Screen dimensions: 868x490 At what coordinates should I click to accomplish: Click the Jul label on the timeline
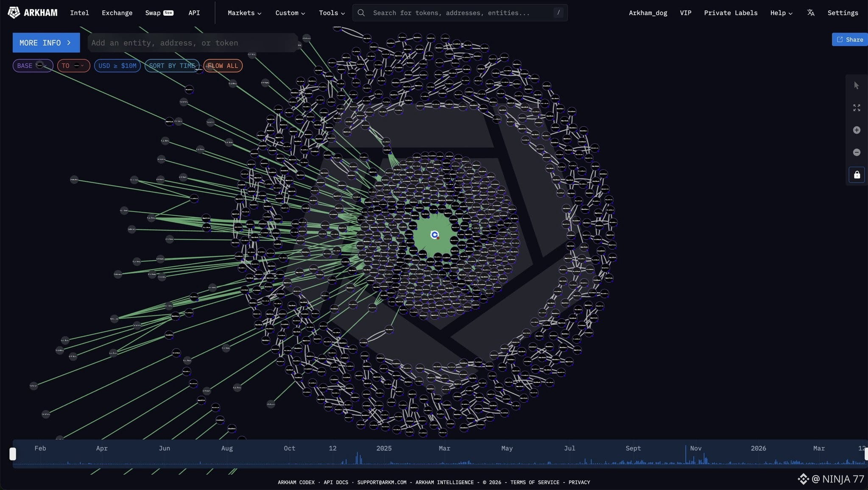[570, 448]
